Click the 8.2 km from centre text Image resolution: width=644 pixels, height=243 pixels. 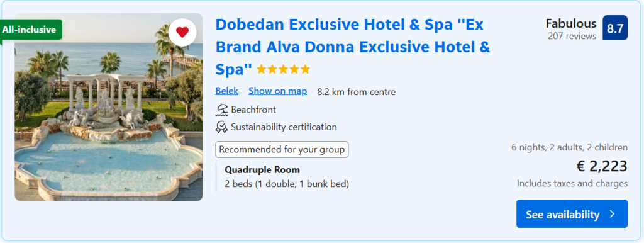coord(356,92)
